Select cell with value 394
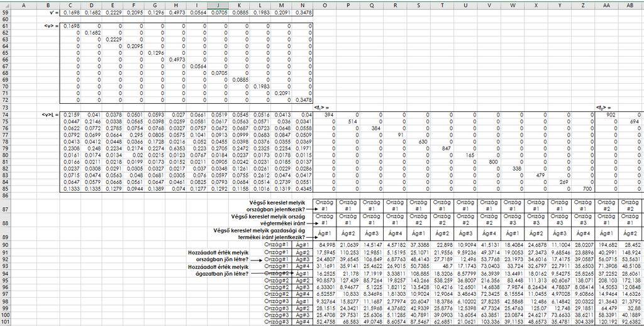Viewport: 644px width, 326px height. coord(325,115)
